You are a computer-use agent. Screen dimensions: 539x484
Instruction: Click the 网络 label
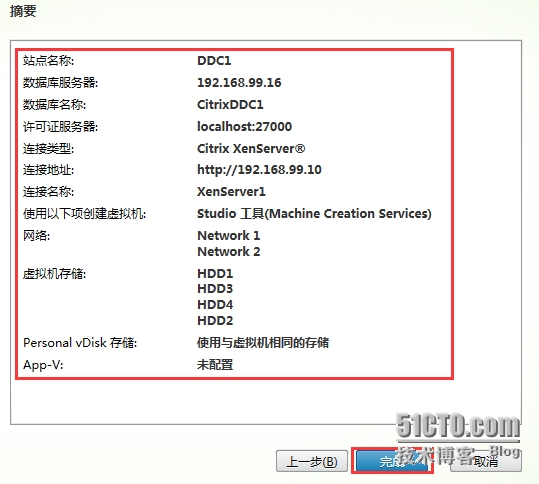pos(36,235)
